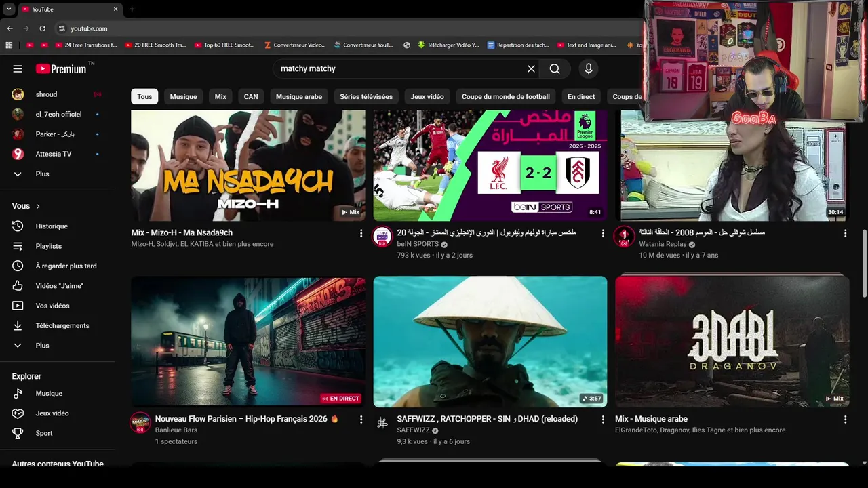The image size is (868, 488).
Task: Open more options for Nouveau Flow Parisien video
Action: (x=361, y=420)
